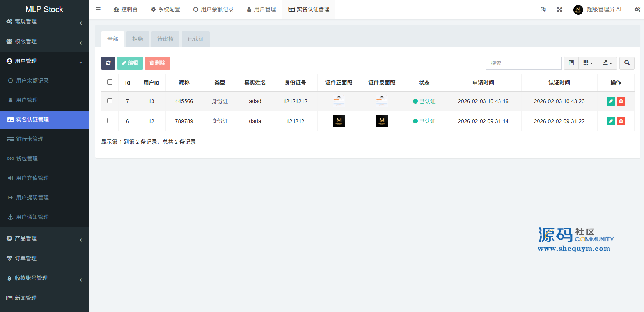Check the select-all checkbox in table header

(x=110, y=82)
